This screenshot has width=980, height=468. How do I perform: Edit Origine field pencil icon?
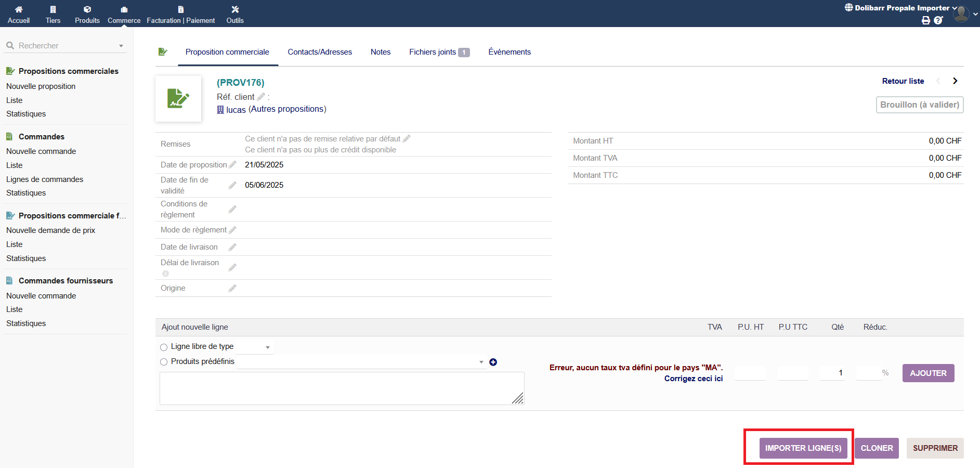(232, 288)
